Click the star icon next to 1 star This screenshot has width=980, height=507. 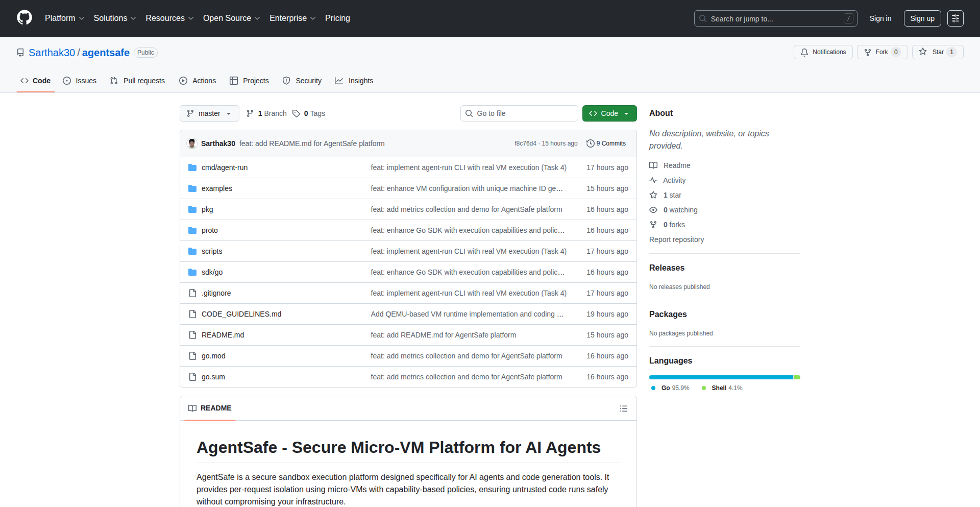coord(653,195)
